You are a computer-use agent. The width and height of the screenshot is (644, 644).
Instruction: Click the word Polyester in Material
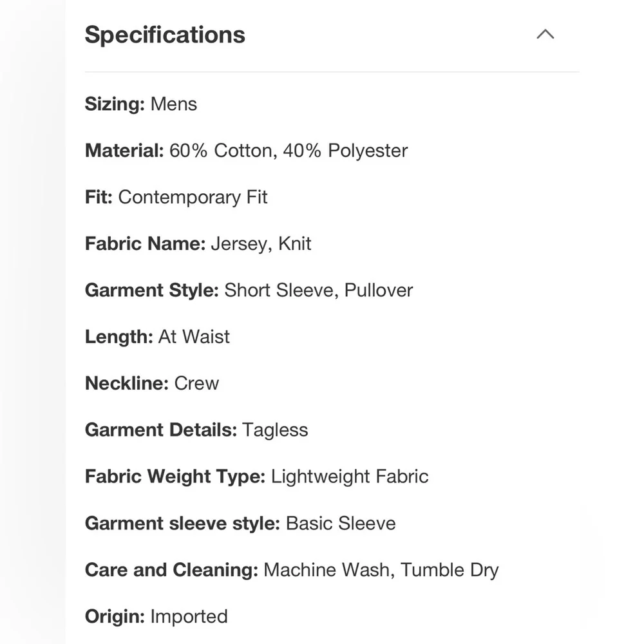[x=368, y=151]
